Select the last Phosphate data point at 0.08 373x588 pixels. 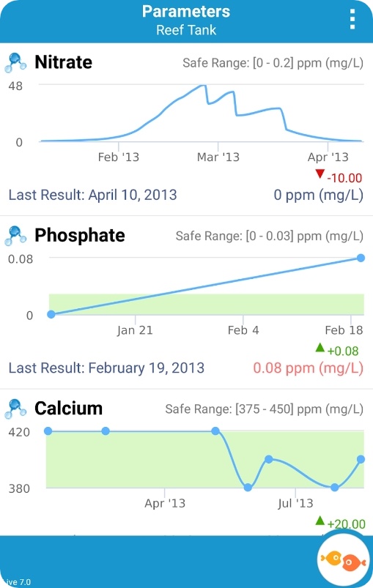[x=361, y=258]
